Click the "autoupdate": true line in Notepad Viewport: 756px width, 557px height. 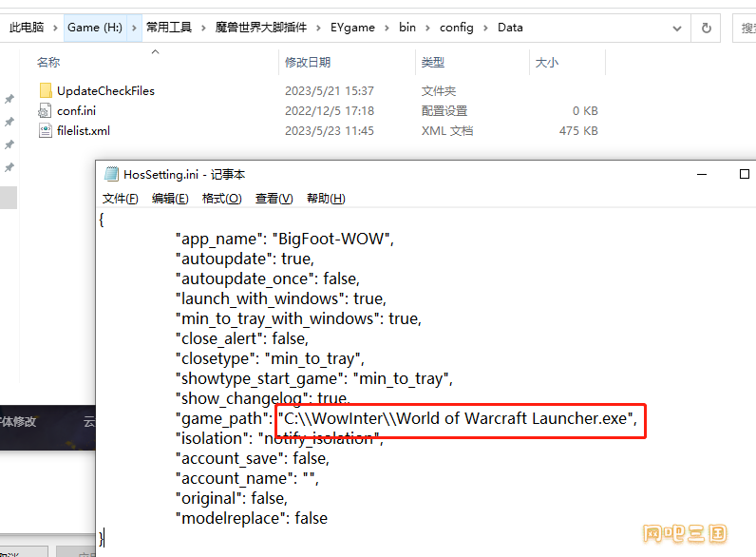click(244, 259)
